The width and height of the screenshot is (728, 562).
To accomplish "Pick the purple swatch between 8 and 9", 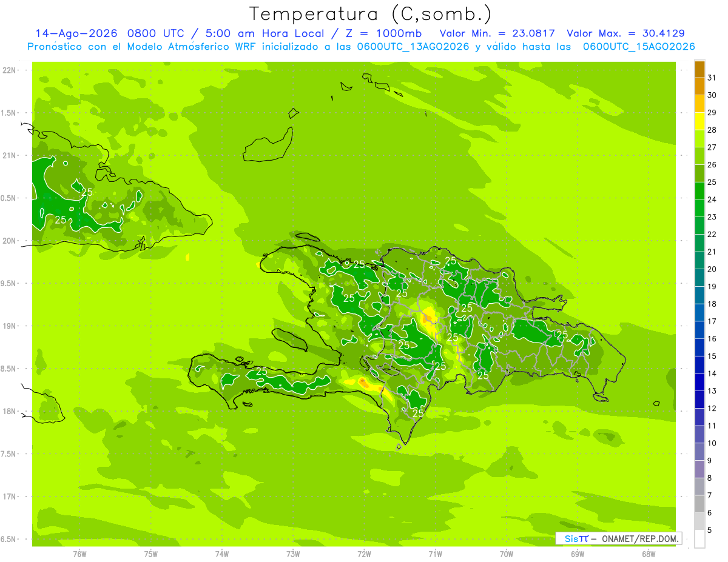I will 699,469.
